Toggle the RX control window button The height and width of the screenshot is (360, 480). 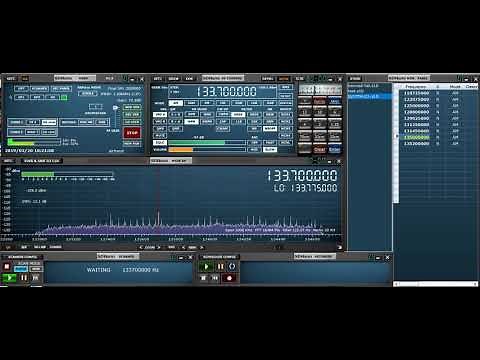53,97
